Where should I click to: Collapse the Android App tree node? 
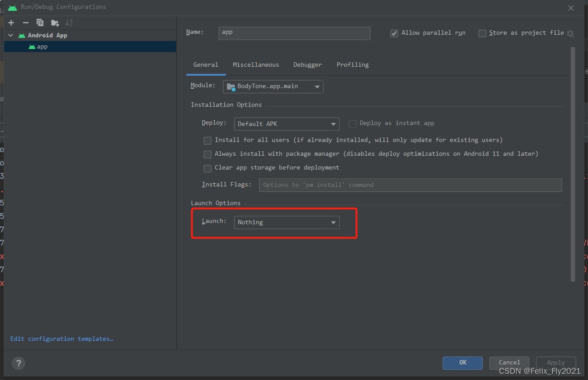click(10, 35)
